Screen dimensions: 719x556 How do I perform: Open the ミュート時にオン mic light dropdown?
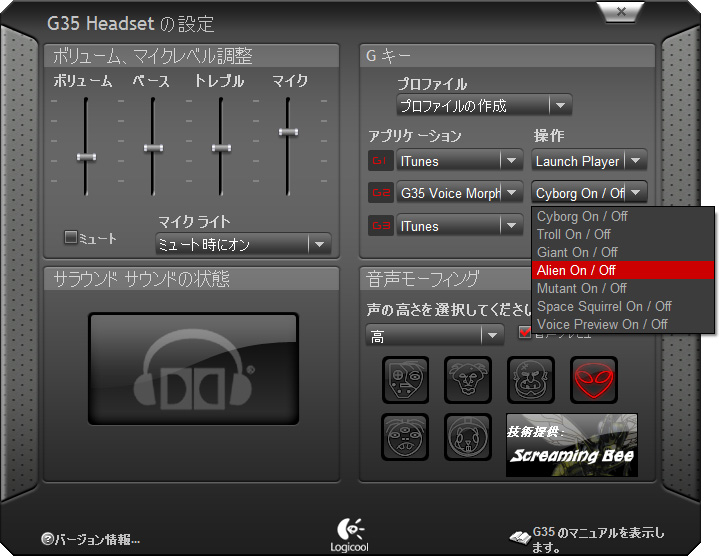(x=243, y=244)
